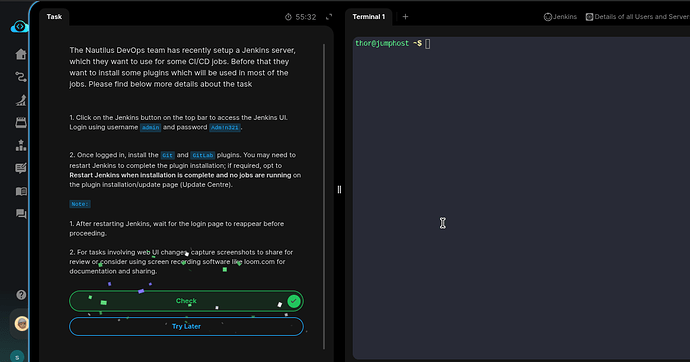Image resolution: width=690 pixels, height=362 pixels.
Task: Open learning paths route icon
Action: tap(21, 77)
